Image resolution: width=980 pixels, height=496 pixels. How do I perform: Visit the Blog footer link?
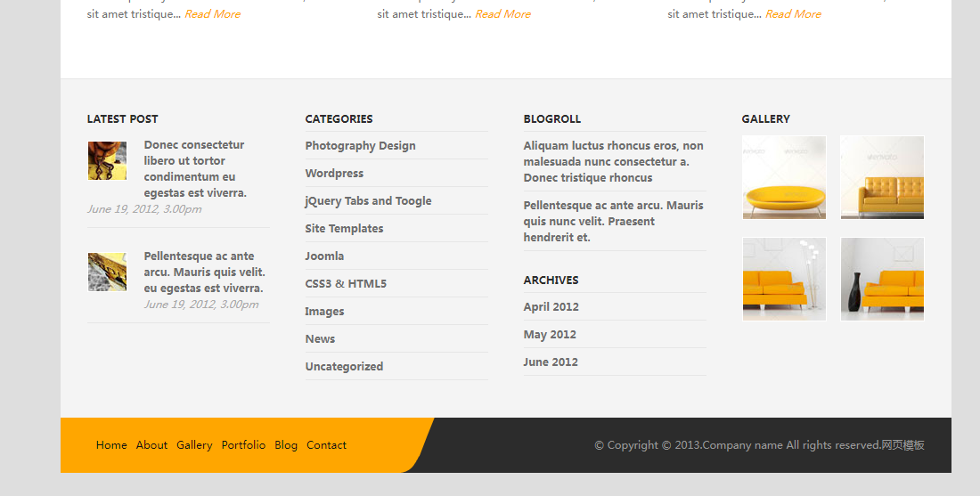pyautogui.click(x=286, y=445)
